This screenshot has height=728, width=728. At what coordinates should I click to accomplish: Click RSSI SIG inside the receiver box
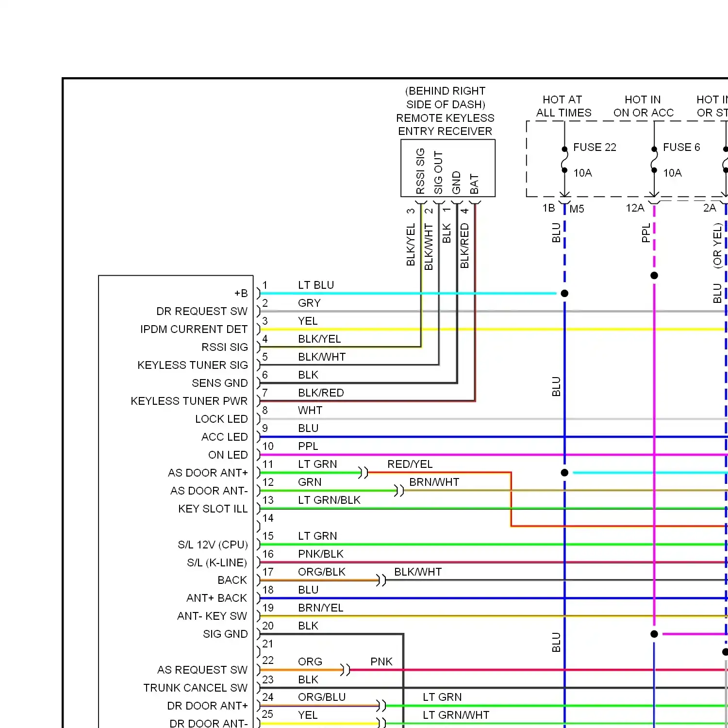pos(420,171)
